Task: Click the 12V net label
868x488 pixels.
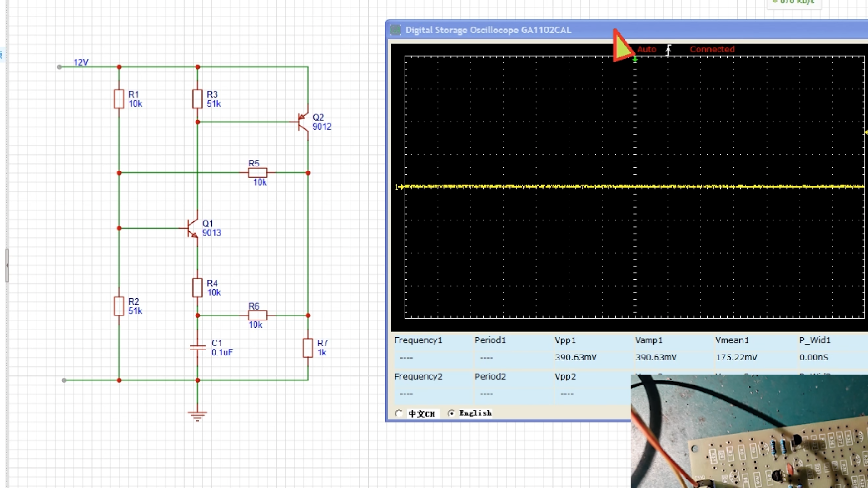Action: pyautogui.click(x=81, y=62)
